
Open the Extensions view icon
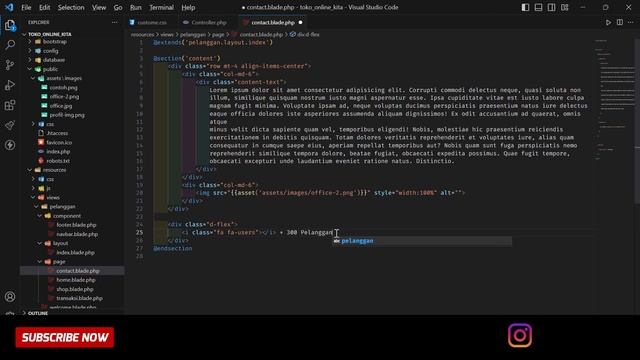coord(10,105)
